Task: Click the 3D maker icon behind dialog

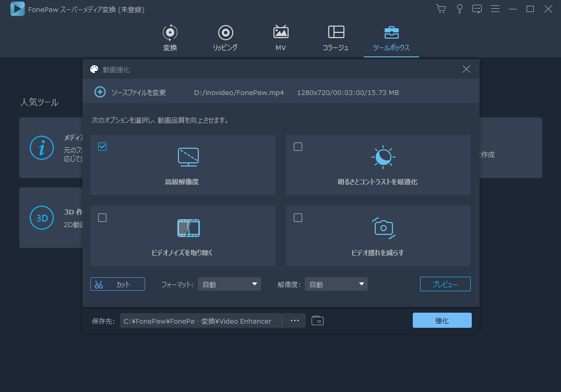Action: 42,218
